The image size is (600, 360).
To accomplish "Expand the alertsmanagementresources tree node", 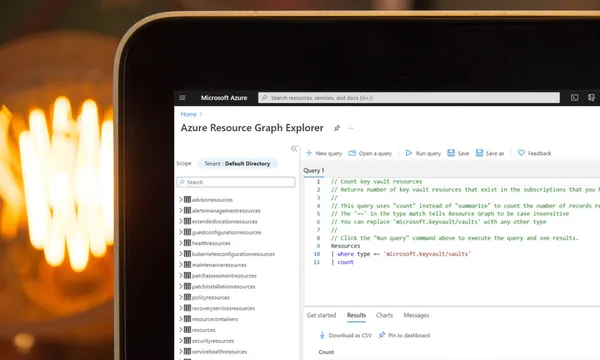I will [x=181, y=210].
